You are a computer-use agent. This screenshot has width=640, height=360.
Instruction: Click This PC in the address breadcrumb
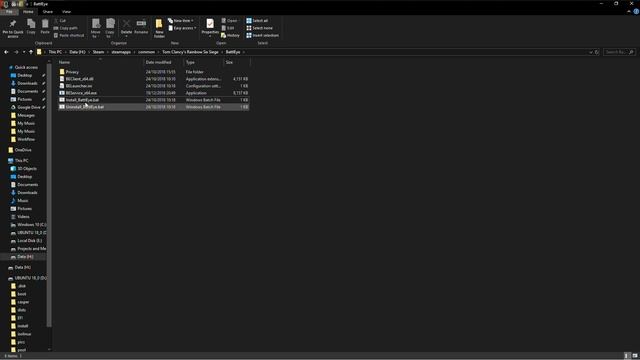tap(55, 52)
